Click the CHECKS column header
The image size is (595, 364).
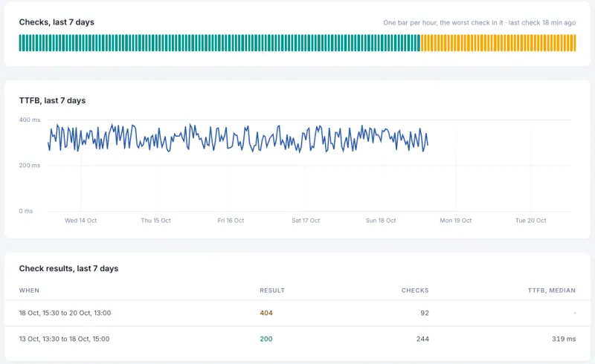click(x=415, y=290)
